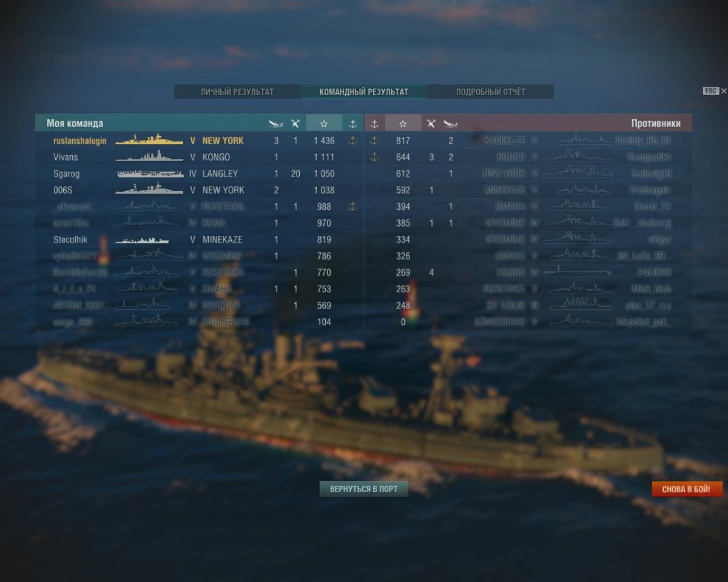Click the gold anchor icon in ruslanshalugin's row

[x=353, y=141]
